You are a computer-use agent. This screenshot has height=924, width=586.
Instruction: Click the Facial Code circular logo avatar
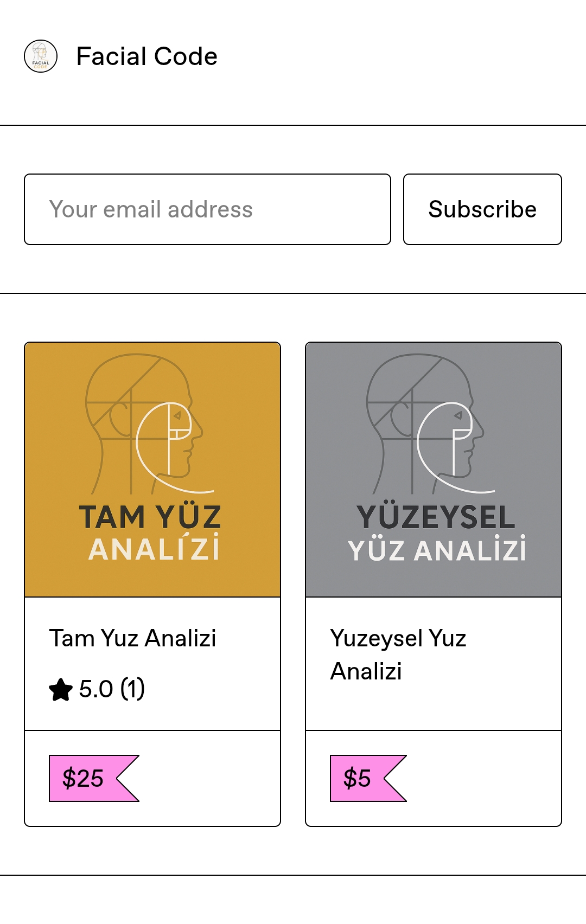pyautogui.click(x=41, y=56)
